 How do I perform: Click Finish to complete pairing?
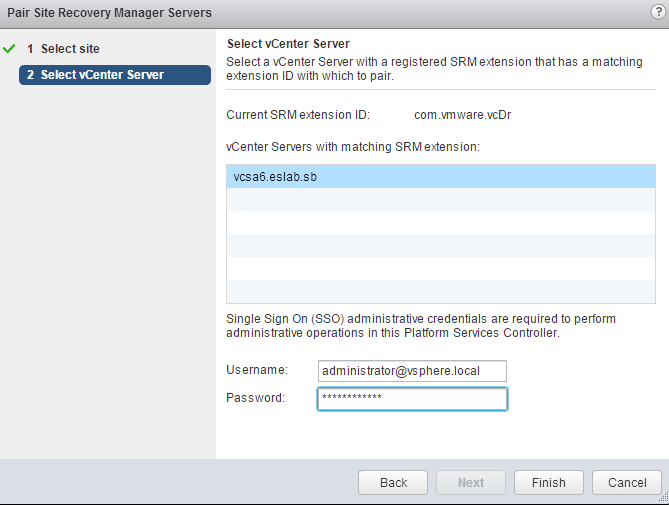point(548,482)
